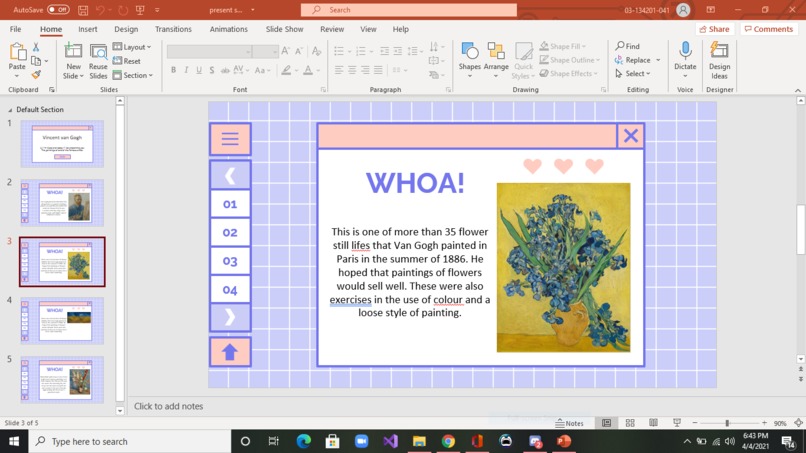Viewport: 806px width, 453px height.
Task: Select slide 4 thumbnail
Action: click(62, 321)
